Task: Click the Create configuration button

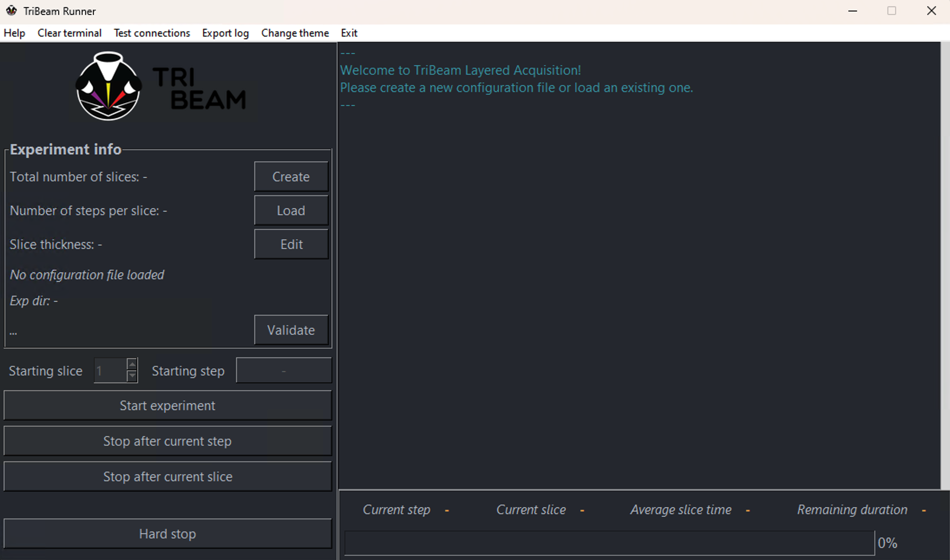Action: pyautogui.click(x=291, y=176)
